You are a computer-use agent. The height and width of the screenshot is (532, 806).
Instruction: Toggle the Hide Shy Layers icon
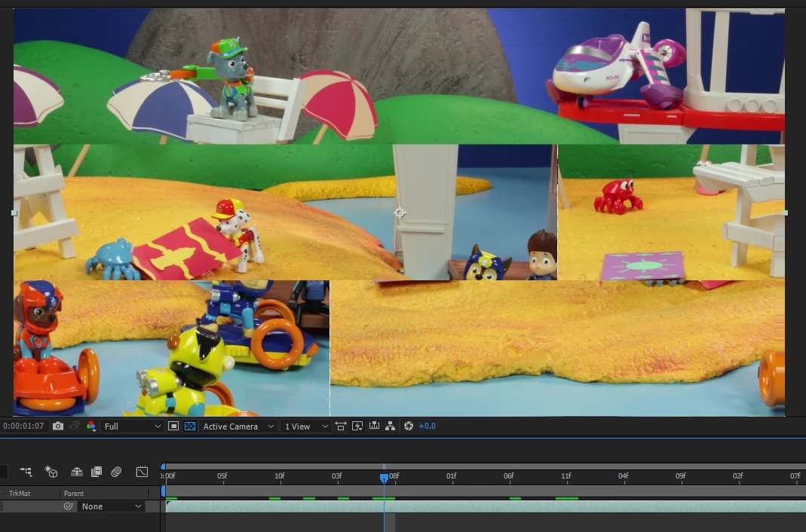(77, 472)
